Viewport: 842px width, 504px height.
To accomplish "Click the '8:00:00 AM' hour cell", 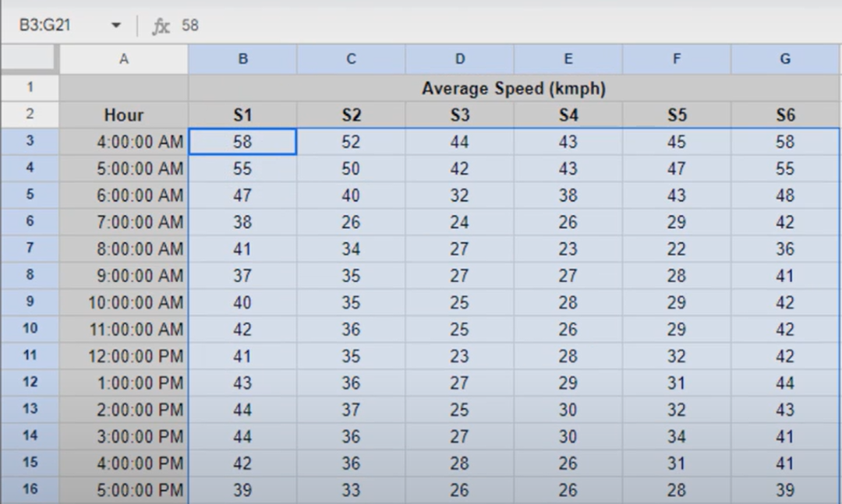I will [x=124, y=249].
